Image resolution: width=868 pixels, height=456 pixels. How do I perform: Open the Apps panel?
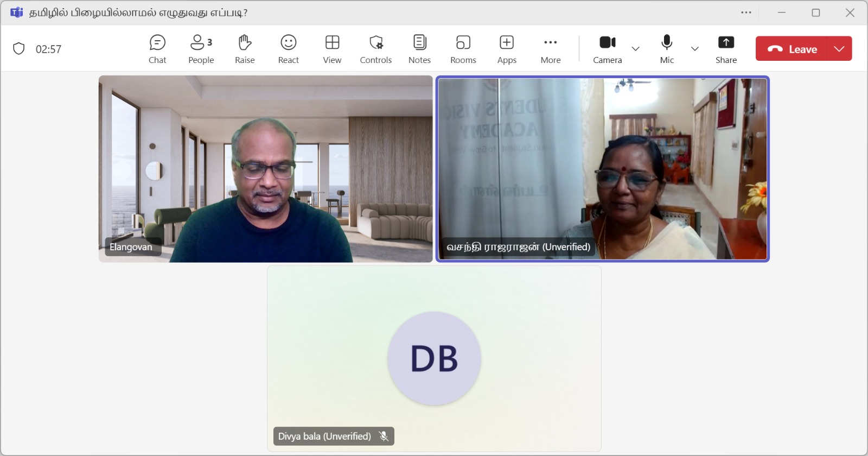(x=507, y=49)
